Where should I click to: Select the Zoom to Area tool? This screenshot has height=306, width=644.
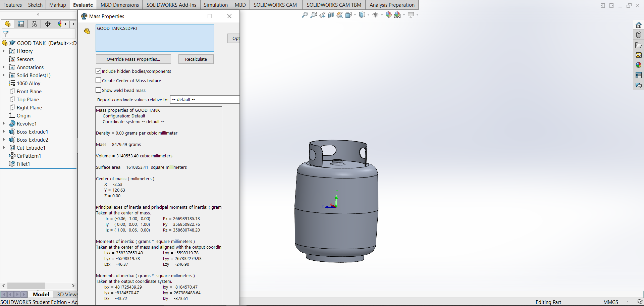314,15
